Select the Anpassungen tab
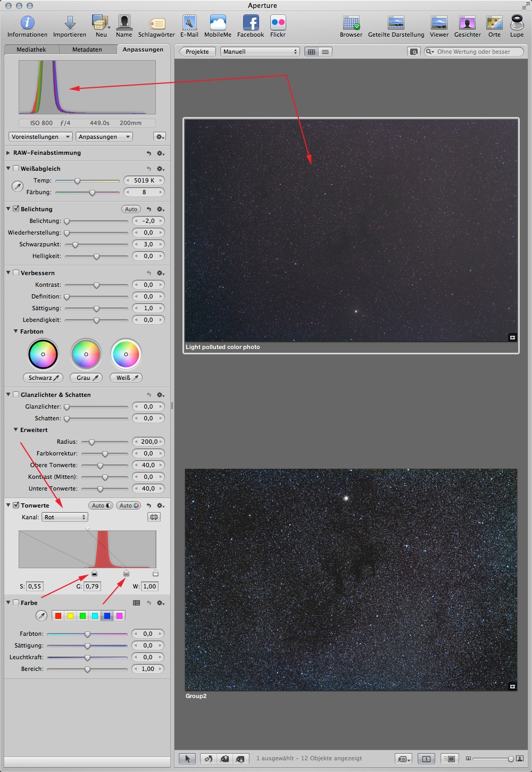 pyautogui.click(x=143, y=49)
